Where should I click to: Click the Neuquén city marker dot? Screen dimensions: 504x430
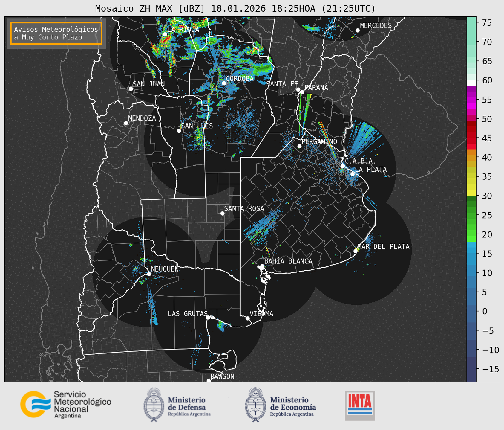click(x=149, y=274)
